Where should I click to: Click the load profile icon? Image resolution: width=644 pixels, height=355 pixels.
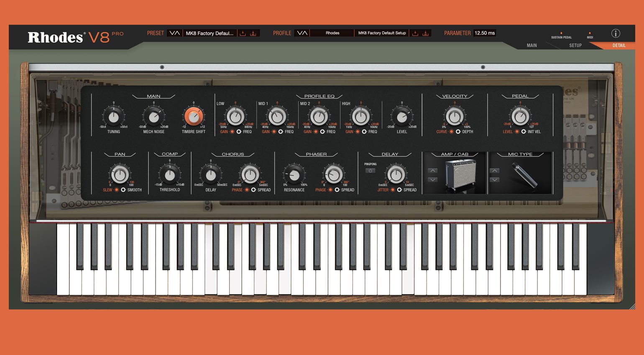[415, 33]
